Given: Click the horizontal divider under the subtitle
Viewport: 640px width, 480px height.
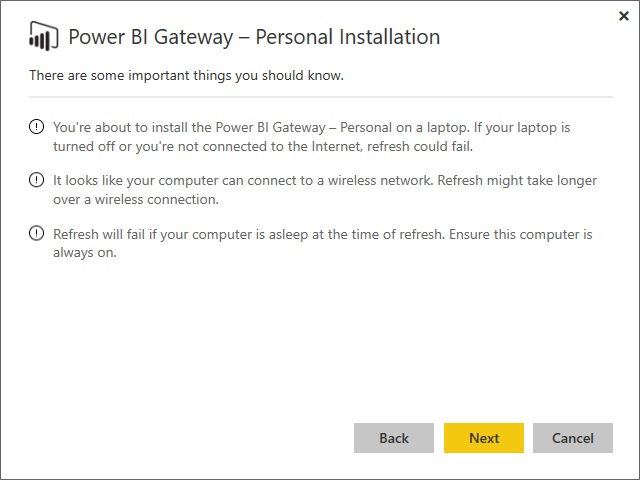Looking at the screenshot, I should [320, 97].
